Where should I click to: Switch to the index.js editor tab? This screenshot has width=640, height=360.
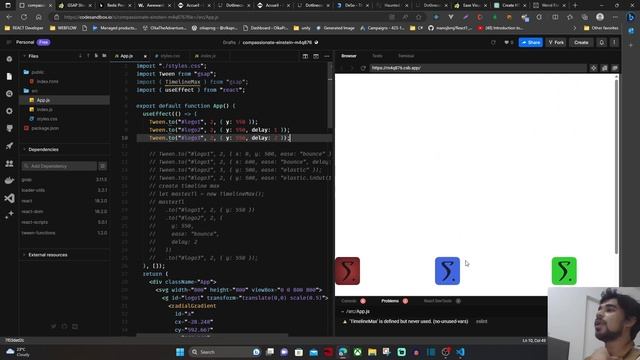tap(208, 56)
